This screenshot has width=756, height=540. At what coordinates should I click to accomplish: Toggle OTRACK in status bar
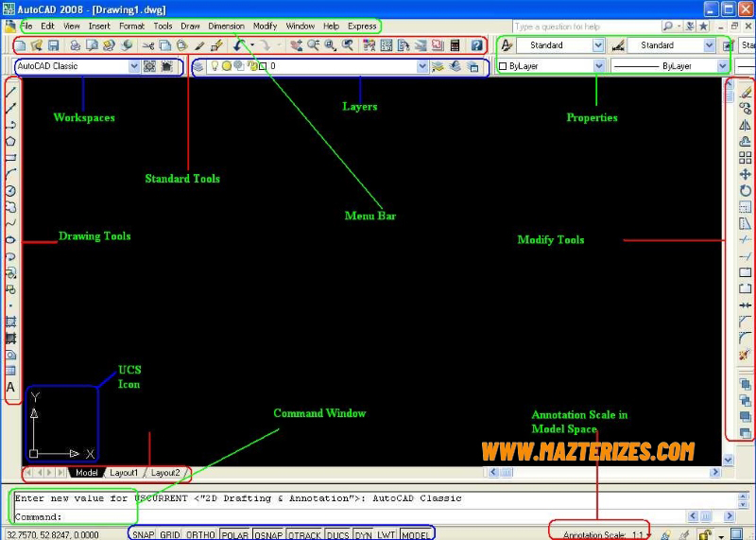pos(304,534)
